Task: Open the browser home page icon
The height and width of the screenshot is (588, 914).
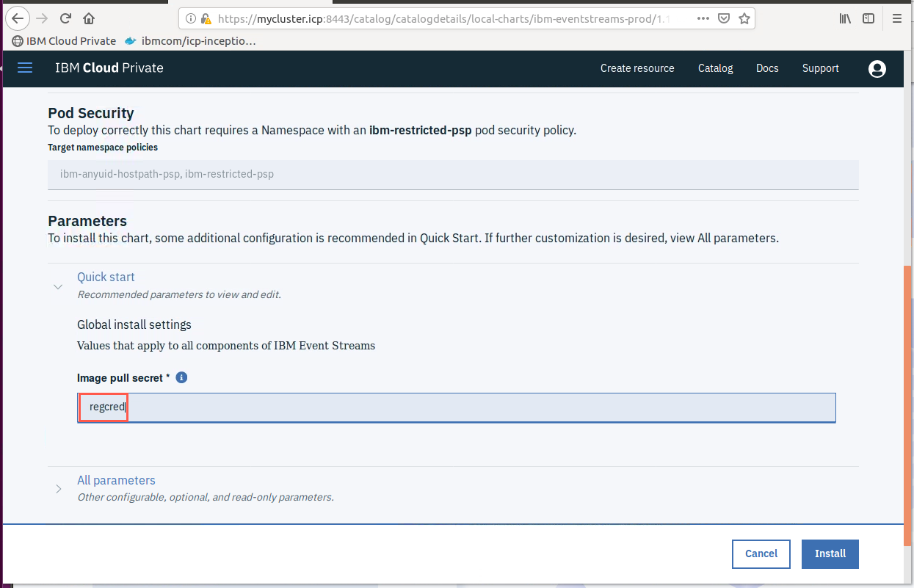Action: click(89, 18)
